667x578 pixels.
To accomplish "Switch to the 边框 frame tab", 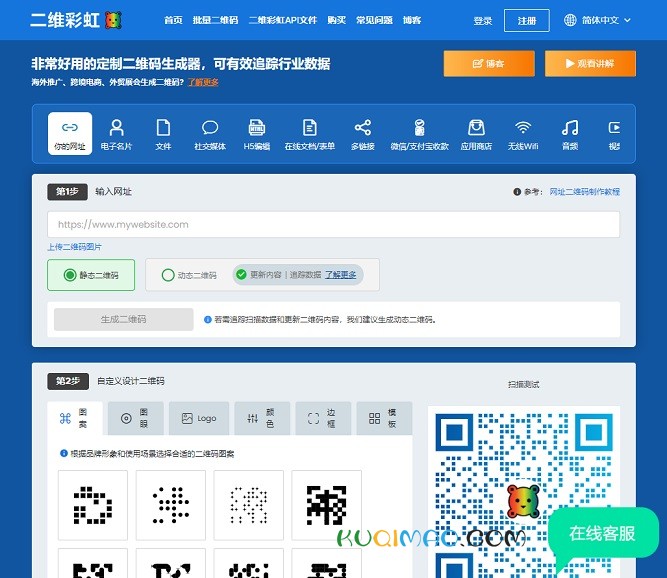I will pyautogui.click(x=323, y=418).
